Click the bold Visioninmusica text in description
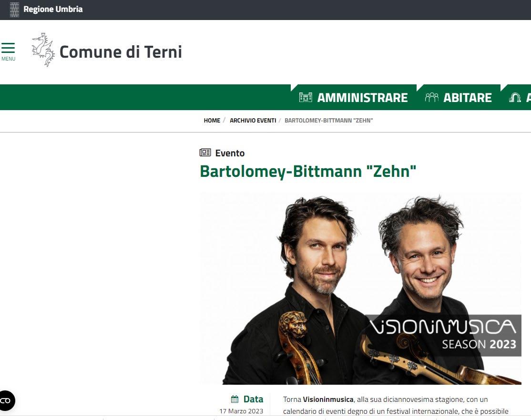531x420 pixels. click(x=328, y=400)
